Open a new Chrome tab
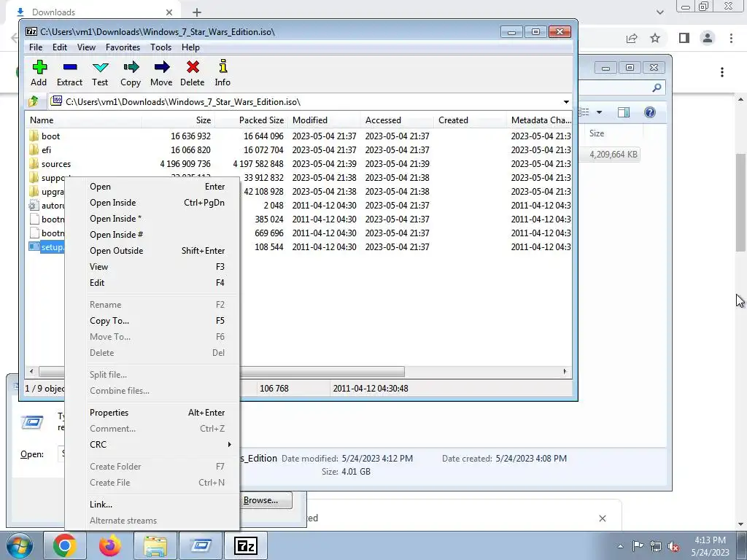747x560 pixels. 197,12
